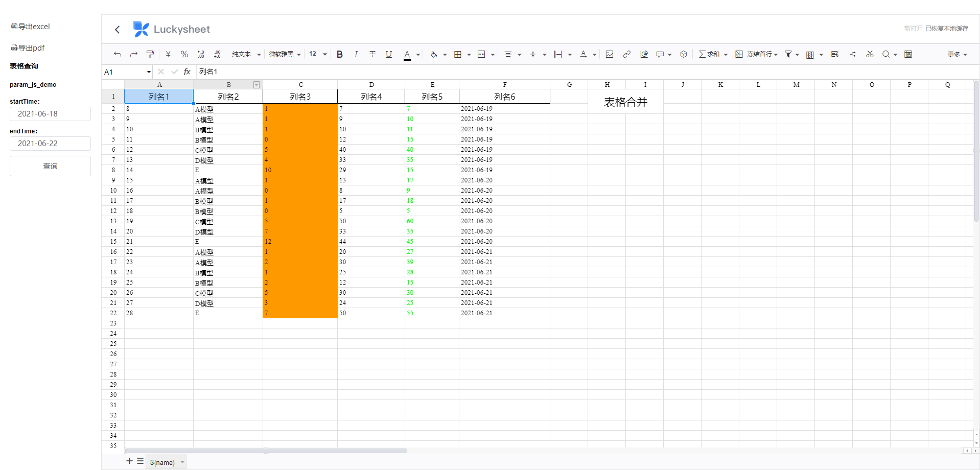Click the back arrow beside Luckysheet
980x470 pixels.
pos(118,30)
